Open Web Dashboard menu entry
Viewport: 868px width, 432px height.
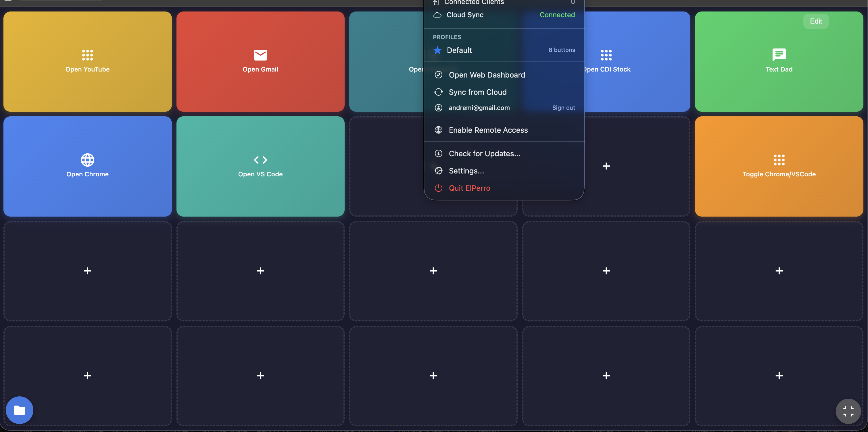[487, 75]
